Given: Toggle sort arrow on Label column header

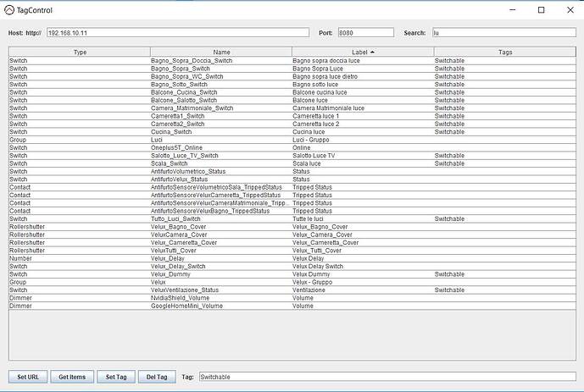Looking at the screenshot, I should pos(362,52).
